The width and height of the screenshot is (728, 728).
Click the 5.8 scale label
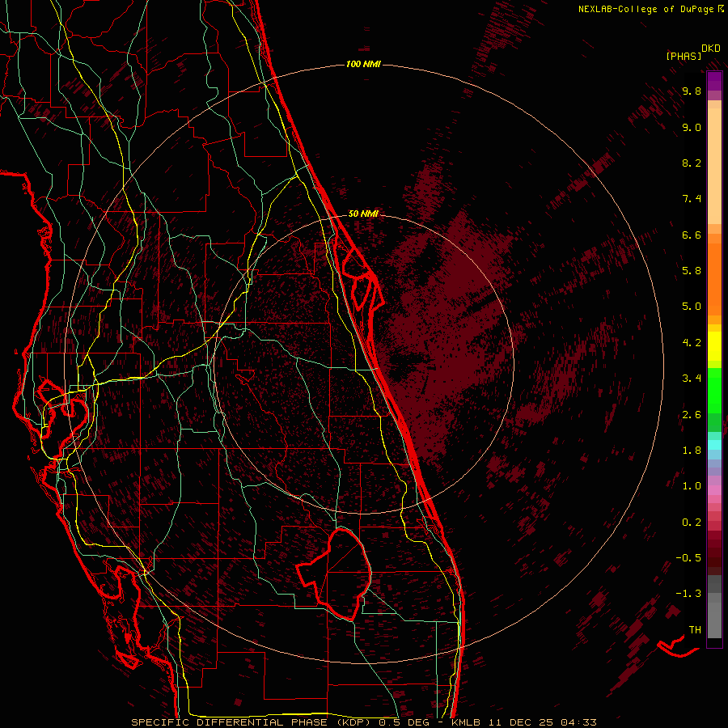[692, 271]
